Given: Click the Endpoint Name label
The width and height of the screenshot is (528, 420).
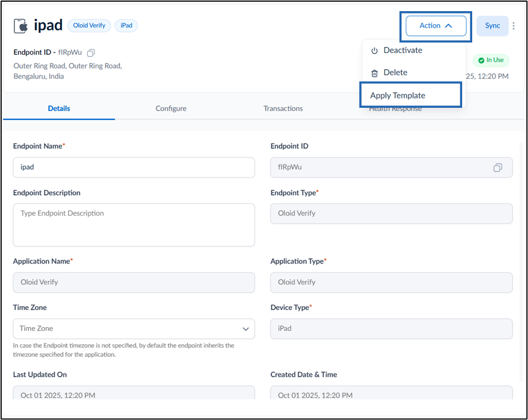Looking at the screenshot, I should pyautogui.click(x=39, y=146).
